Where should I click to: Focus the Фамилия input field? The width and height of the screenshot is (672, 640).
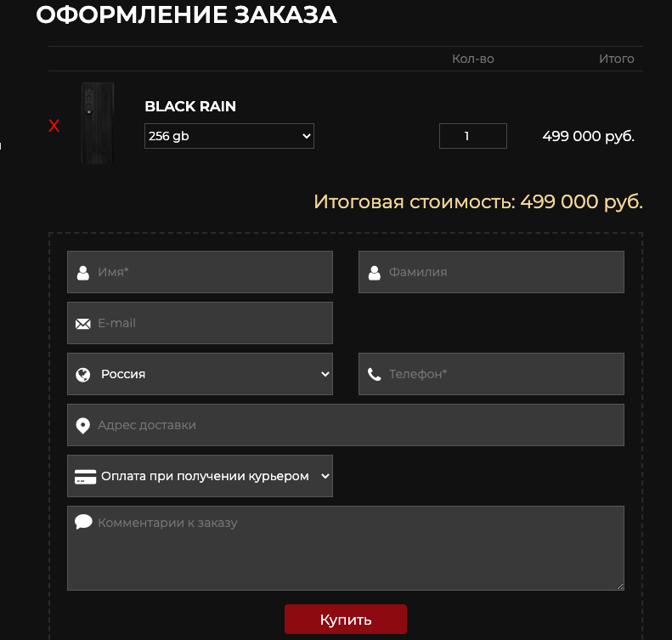501,272
